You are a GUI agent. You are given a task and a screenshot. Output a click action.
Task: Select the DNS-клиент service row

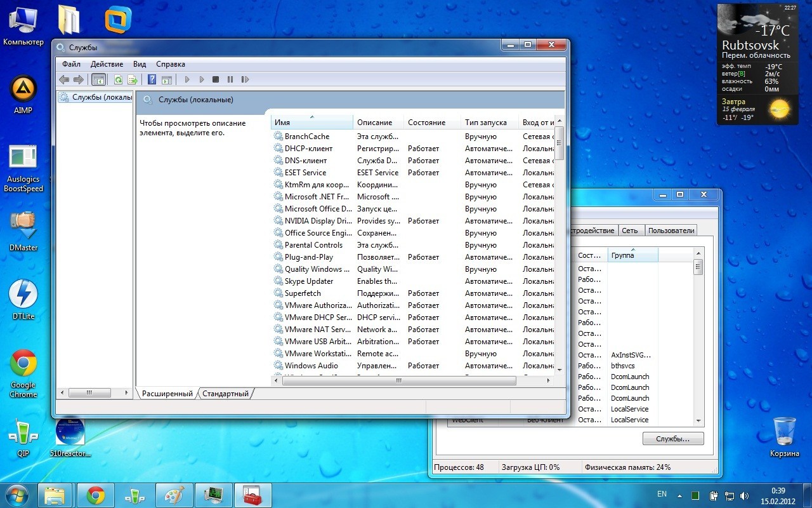coord(412,161)
